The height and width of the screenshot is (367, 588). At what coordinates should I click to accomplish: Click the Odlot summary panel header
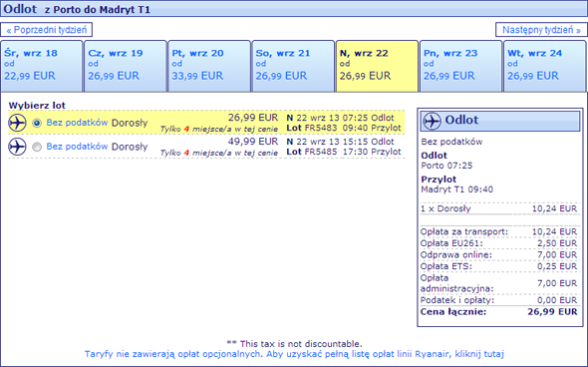[500, 121]
